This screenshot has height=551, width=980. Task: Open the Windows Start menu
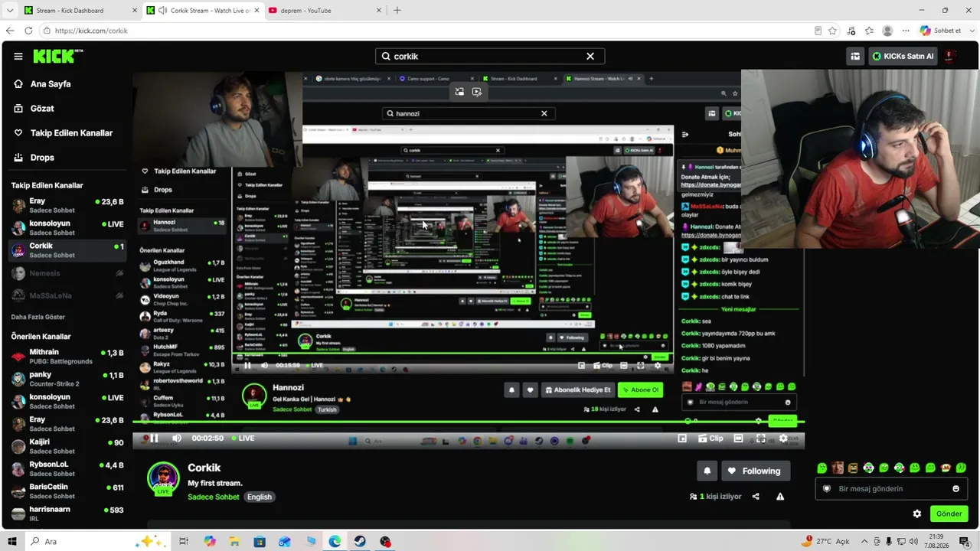(x=11, y=542)
